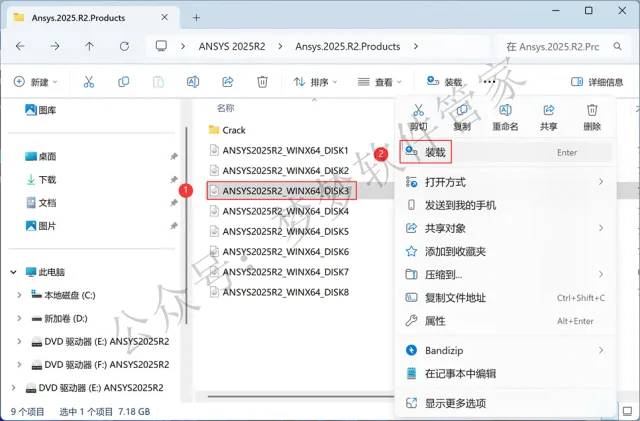Select ANSYS2025R2_WINX64_DISK2
Image resolution: width=640 pixels, height=421 pixels.
tap(279, 170)
